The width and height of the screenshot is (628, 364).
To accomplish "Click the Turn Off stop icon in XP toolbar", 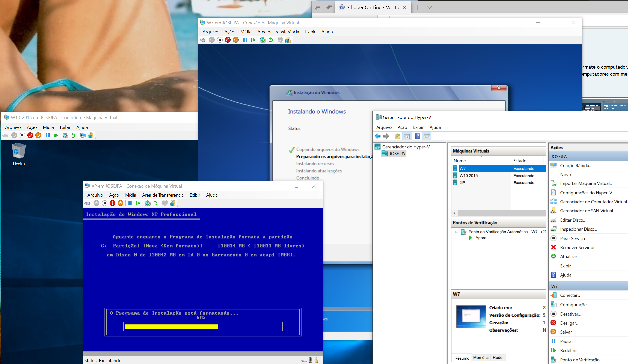I will (x=105, y=203).
